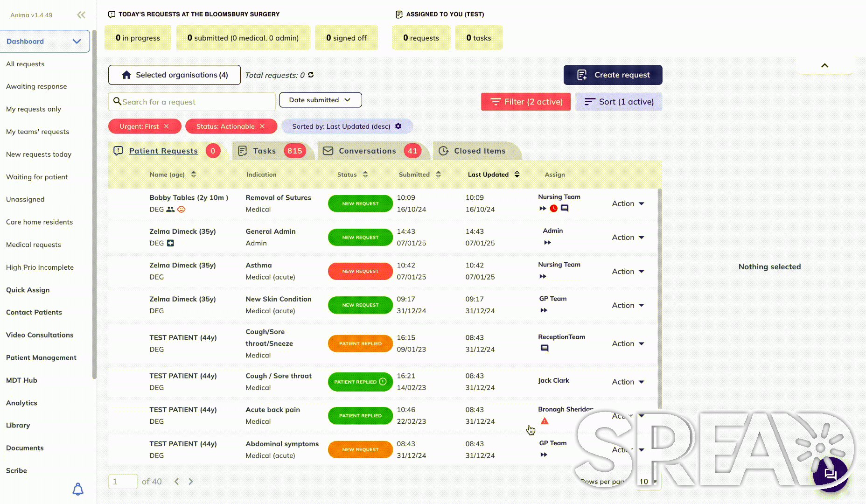
Task: Open chat message icon for ReceptionTeam row
Action: pos(545,348)
